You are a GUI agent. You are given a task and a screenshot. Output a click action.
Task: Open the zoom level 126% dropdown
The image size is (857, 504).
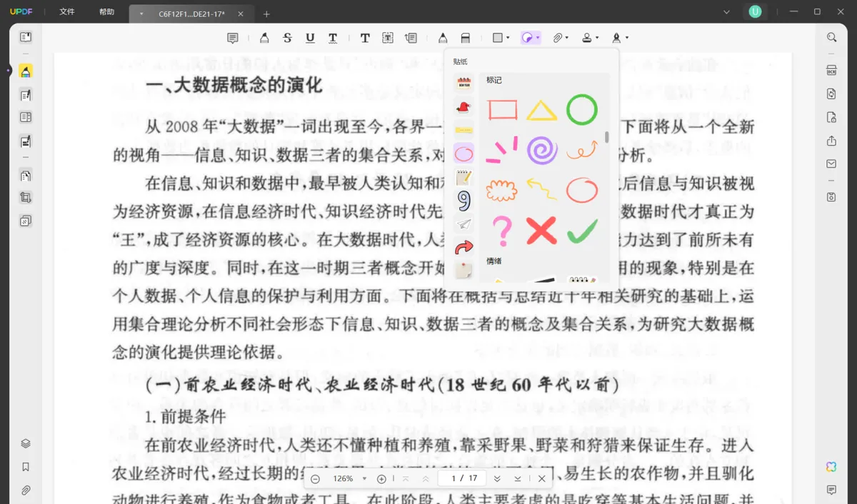click(364, 478)
